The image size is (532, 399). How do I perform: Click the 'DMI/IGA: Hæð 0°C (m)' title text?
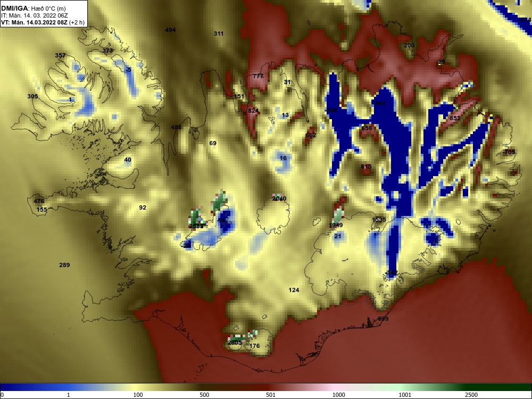(x=33, y=9)
